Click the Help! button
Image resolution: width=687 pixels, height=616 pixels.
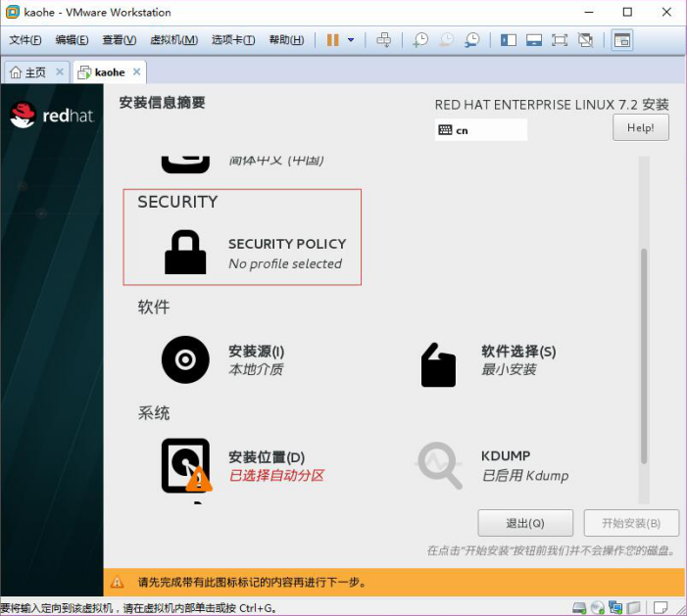click(641, 128)
